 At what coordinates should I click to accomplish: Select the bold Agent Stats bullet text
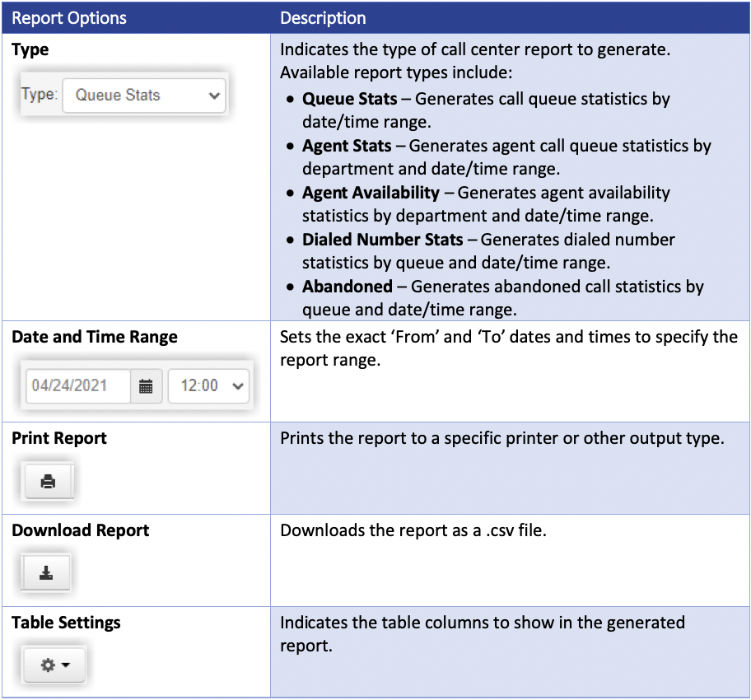347,146
